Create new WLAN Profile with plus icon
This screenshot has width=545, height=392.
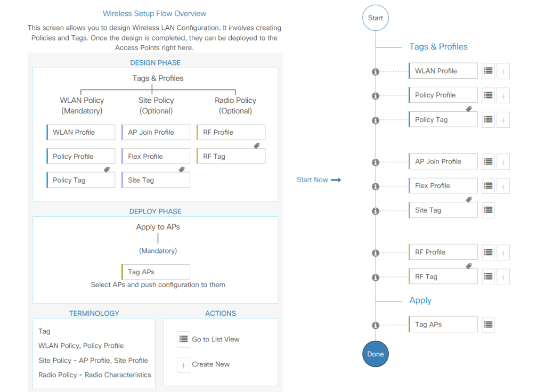pyautogui.click(x=503, y=71)
